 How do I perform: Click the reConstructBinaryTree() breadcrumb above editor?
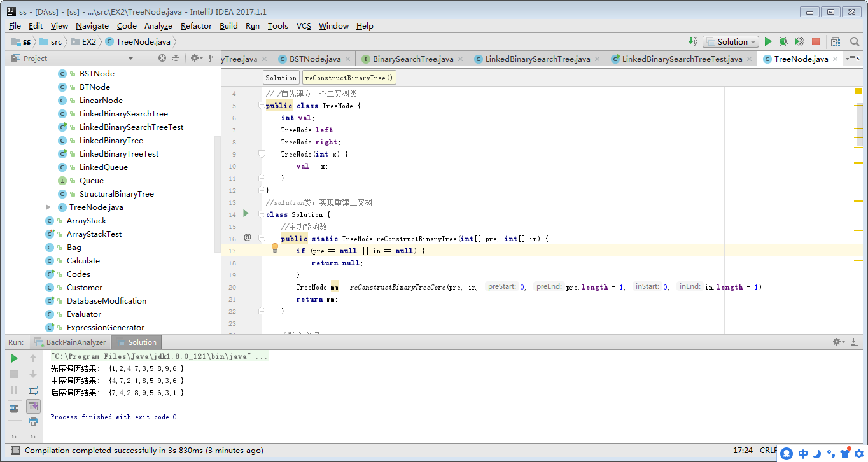(x=349, y=78)
